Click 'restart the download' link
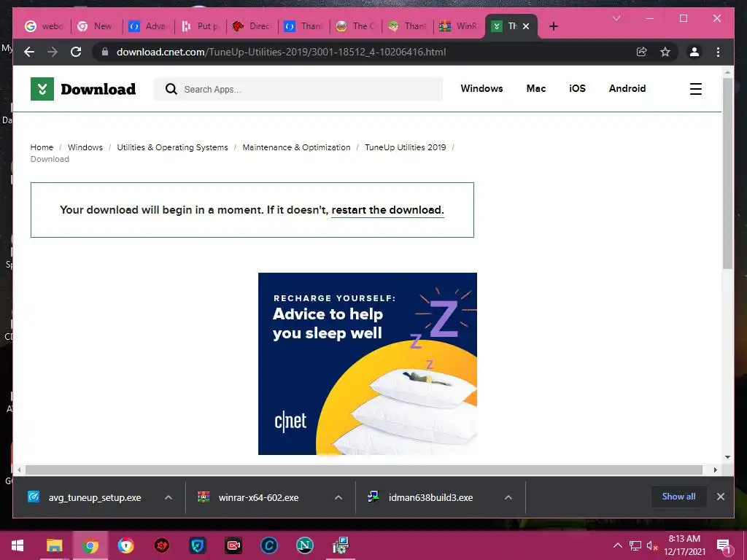The image size is (747, 560). point(387,210)
